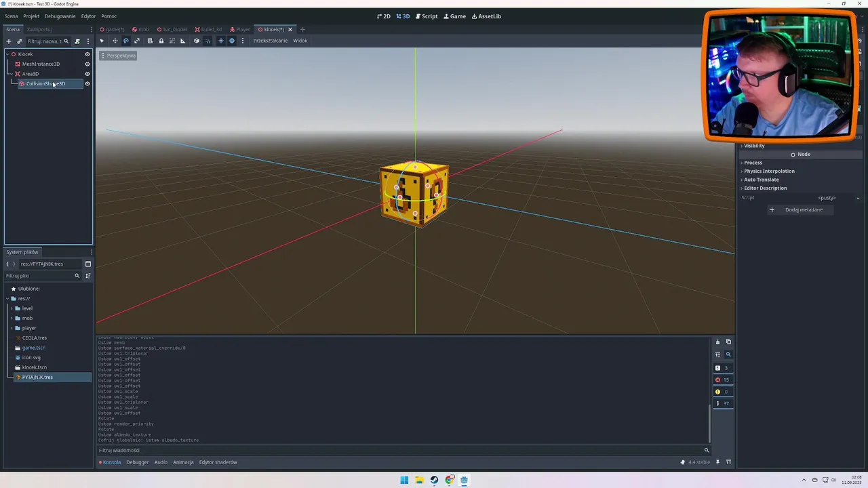Image resolution: width=868 pixels, height=488 pixels.
Task: Clear the output log with broom icon
Action: point(717,342)
